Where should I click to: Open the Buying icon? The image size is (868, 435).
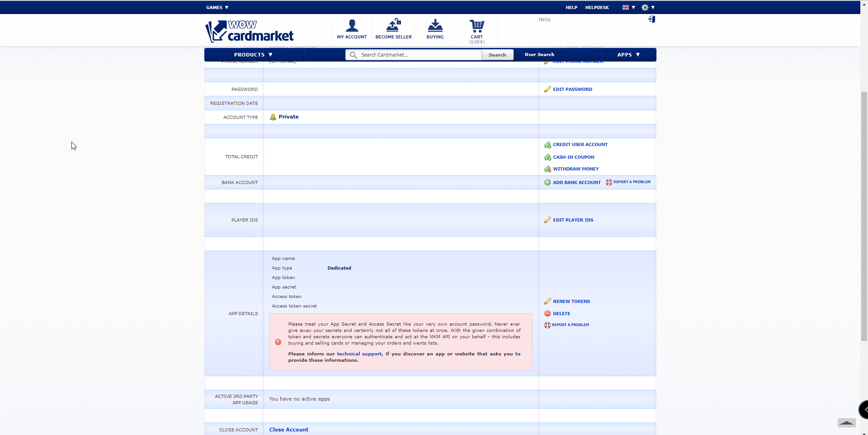pyautogui.click(x=435, y=25)
